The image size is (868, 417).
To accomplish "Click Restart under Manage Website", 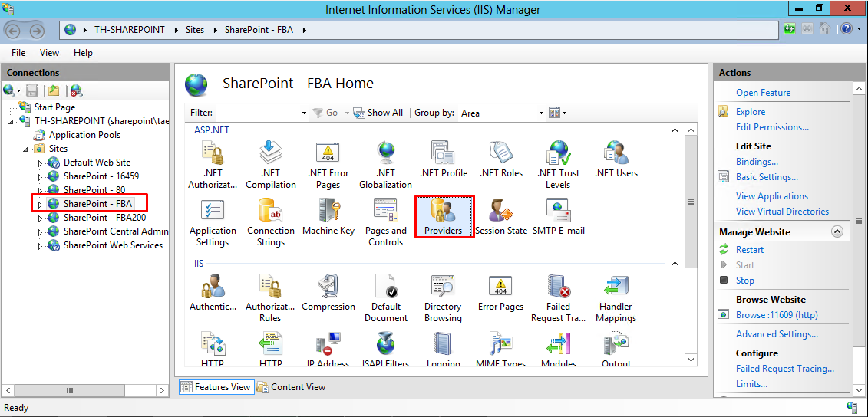I will pyautogui.click(x=750, y=249).
